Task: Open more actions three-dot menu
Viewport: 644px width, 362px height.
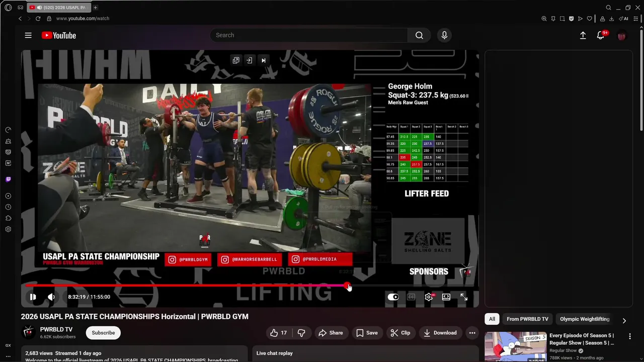Action: pos(472,333)
